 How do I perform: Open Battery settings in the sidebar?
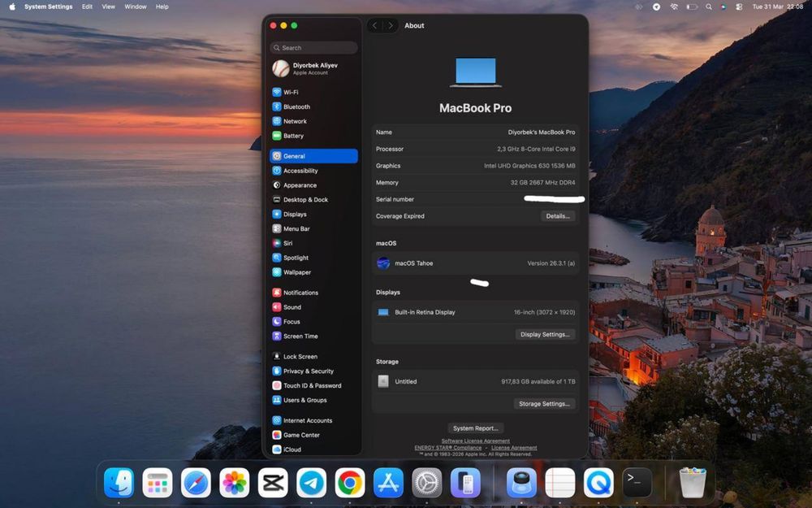click(313, 136)
